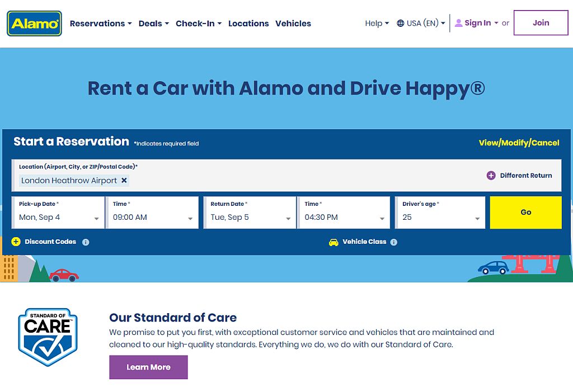The width and height of the screenshot is (573, 392).
Task: Remove London Heathrow Airport with the X icon
Action: tap(124, 181)
